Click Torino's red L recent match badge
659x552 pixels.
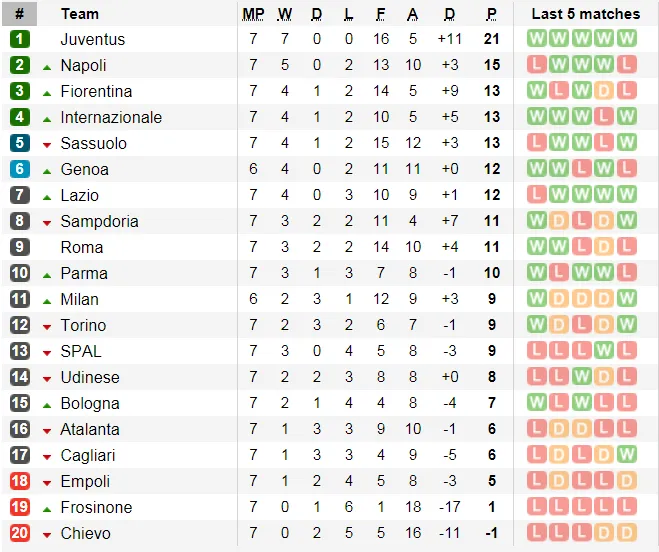point(582,325)
